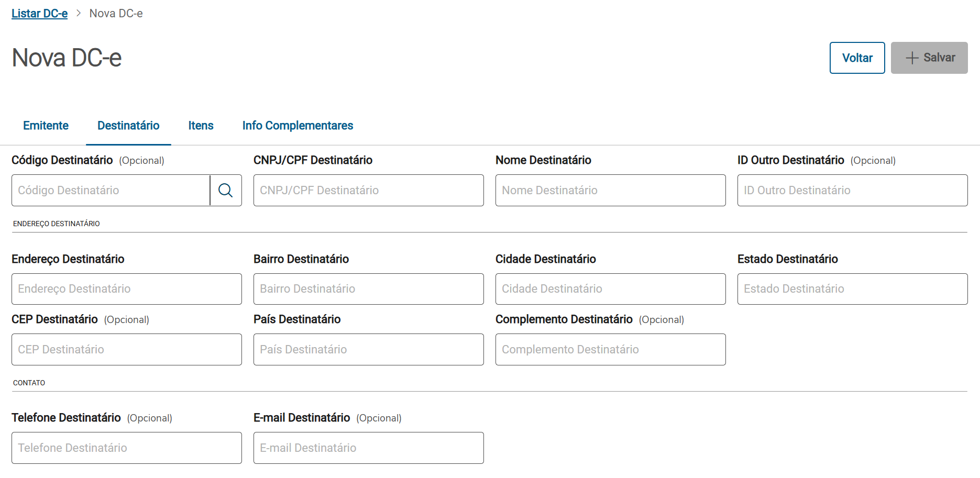This screenshot has height=478, width=980.
Task: Open the Listar DC-e breadcrumb link
Action: point(40,14)
